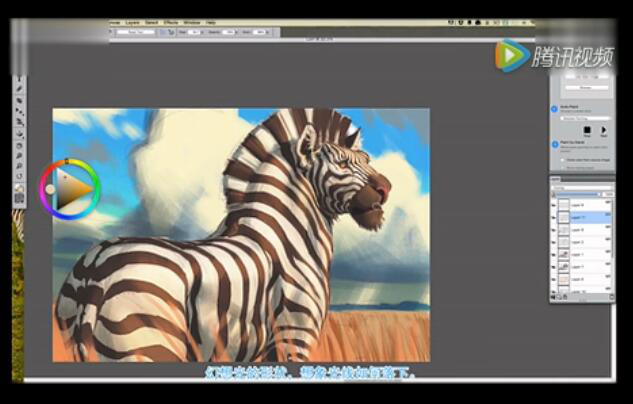
Task: Click the Paint by Hand step circle icon
Action: coord(555,144)
